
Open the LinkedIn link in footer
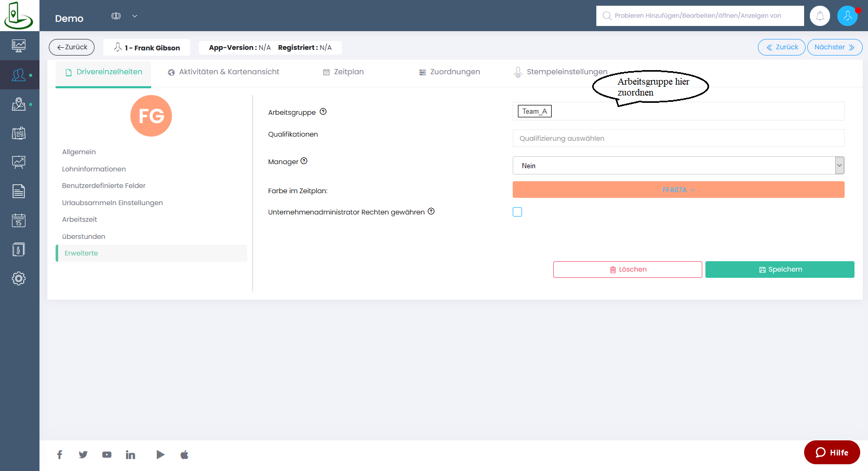coord(130,455)
